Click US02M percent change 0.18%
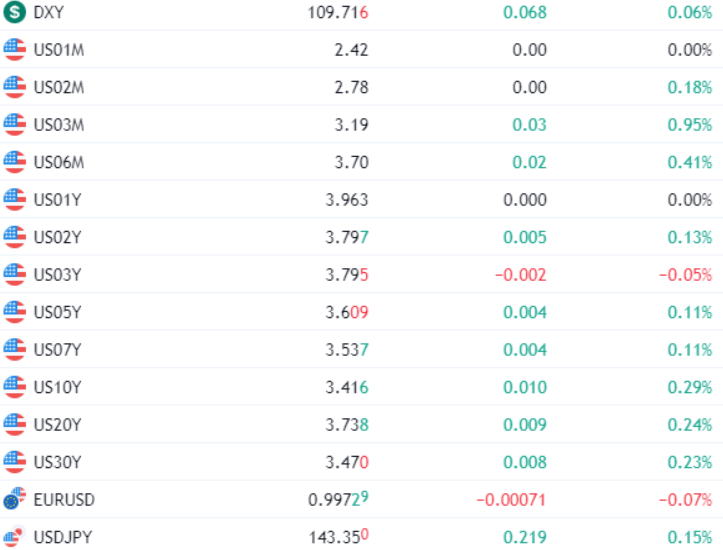The image size is (723, 550). point(690,88)
